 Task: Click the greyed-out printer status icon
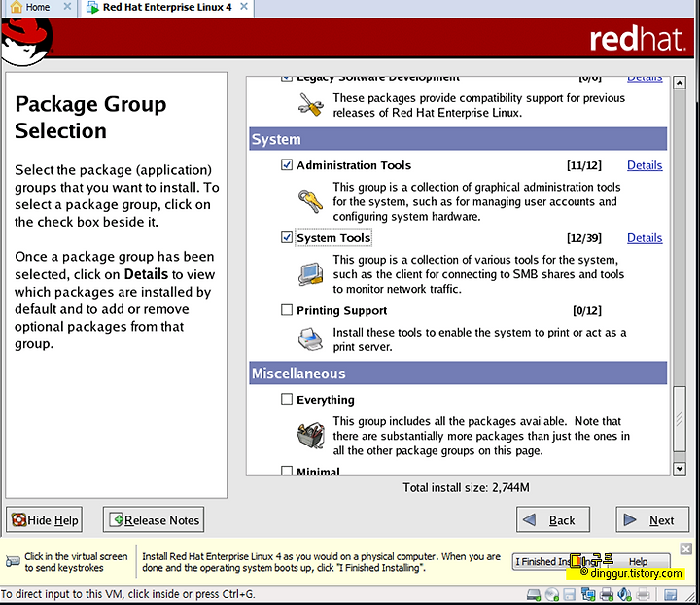pyautogui.click(x=644, y=594)
